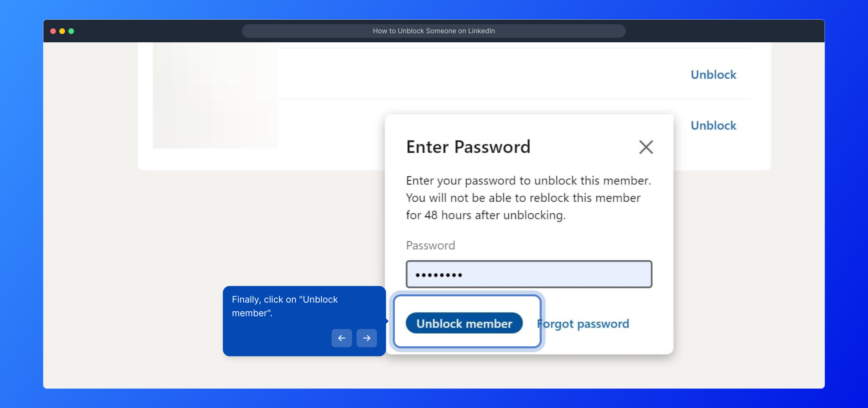This screenshot has height=408, width=868.
Task: Click the masked password dots
Action: pyautogui.click(x=439, y=275)
